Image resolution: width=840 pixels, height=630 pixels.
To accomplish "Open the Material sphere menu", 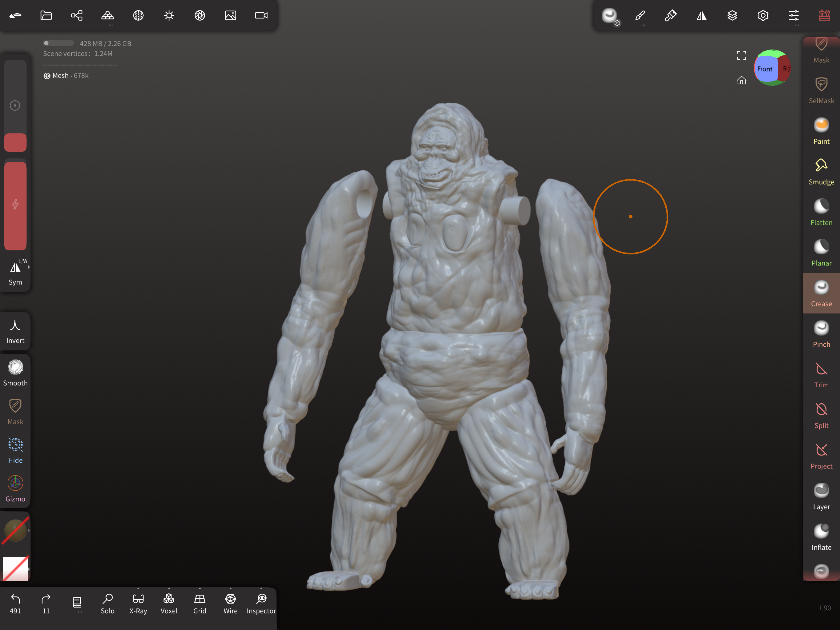I will (138, 16).
